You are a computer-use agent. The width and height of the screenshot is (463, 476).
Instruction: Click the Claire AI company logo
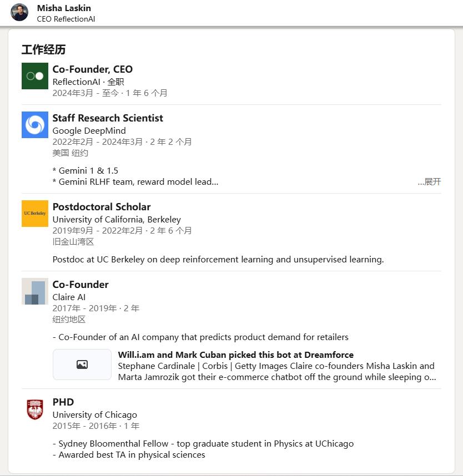pos(35,291)
